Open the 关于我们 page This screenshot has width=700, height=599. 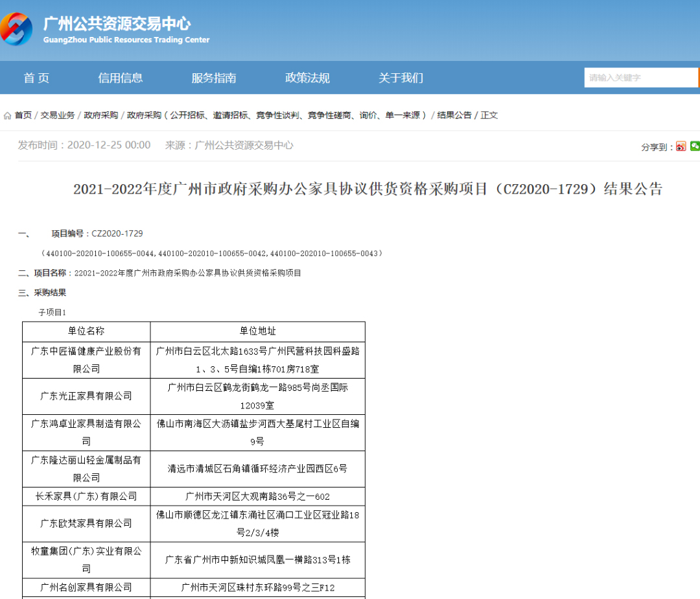401,78
